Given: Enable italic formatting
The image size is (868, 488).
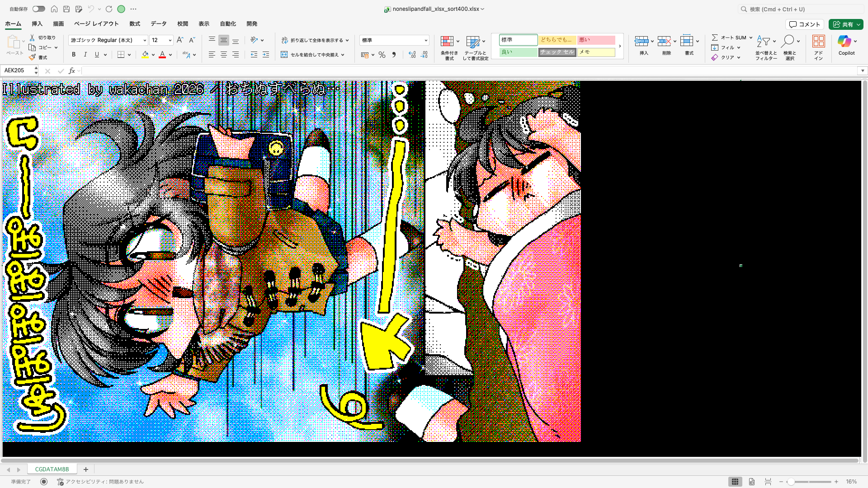Looking at the screenshot, I should click(x=85, y=54).
